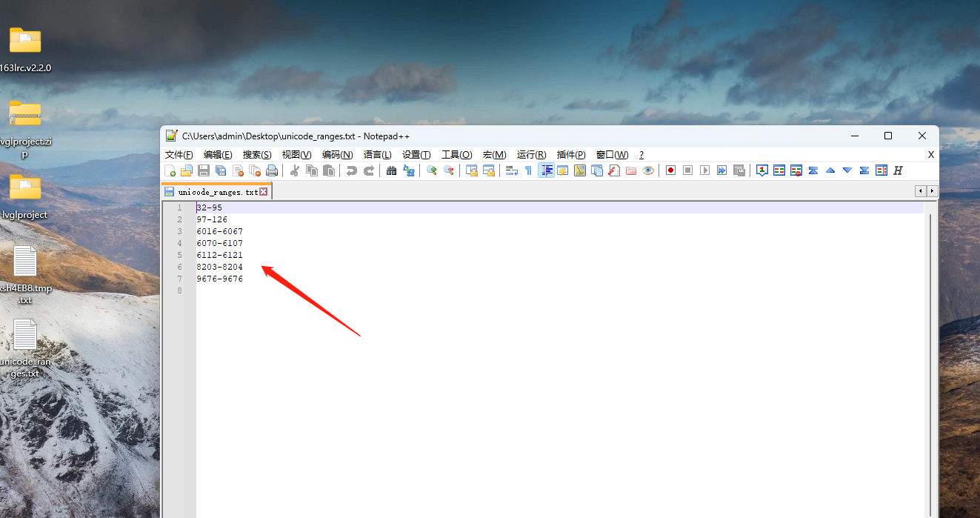Close the unicode_ranges.txt tab with red X
The width and height of the screenshot is (980, 518).
point(264,192)
